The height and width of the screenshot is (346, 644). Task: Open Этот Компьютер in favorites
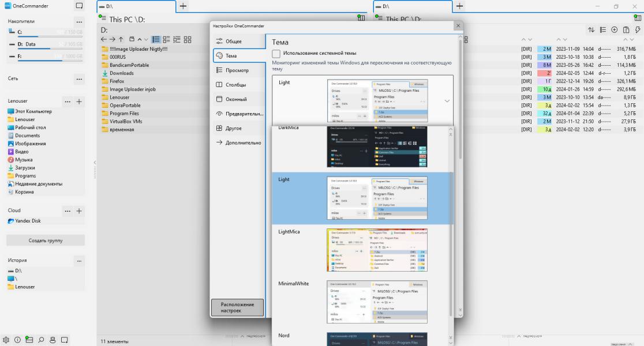click(x=29, y=111)
